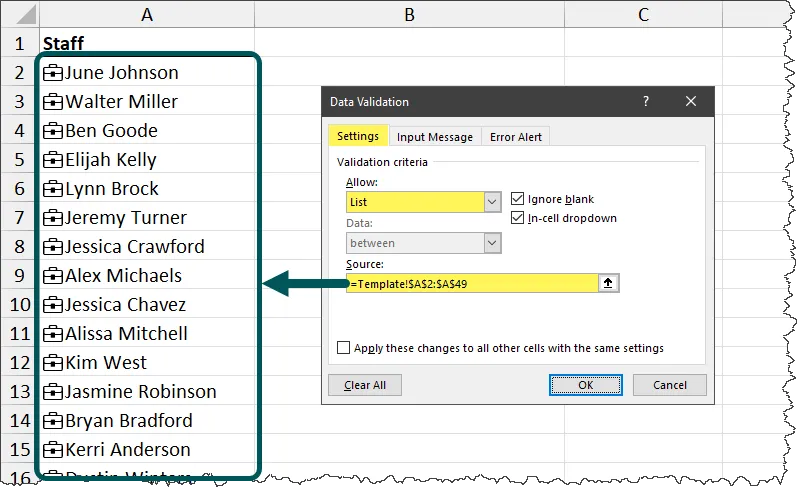
Task: Click the briefcase icon next to Kim West
Action: coord(53,363)
